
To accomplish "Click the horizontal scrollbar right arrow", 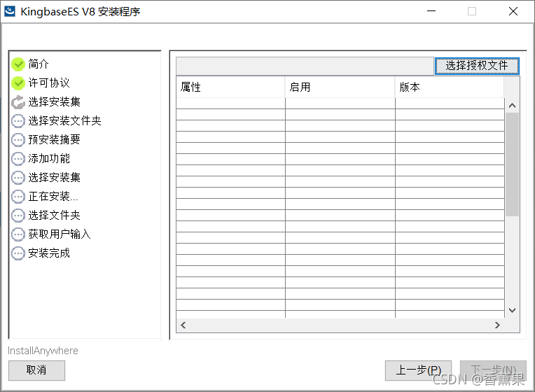I will click(x=497, y=325).
